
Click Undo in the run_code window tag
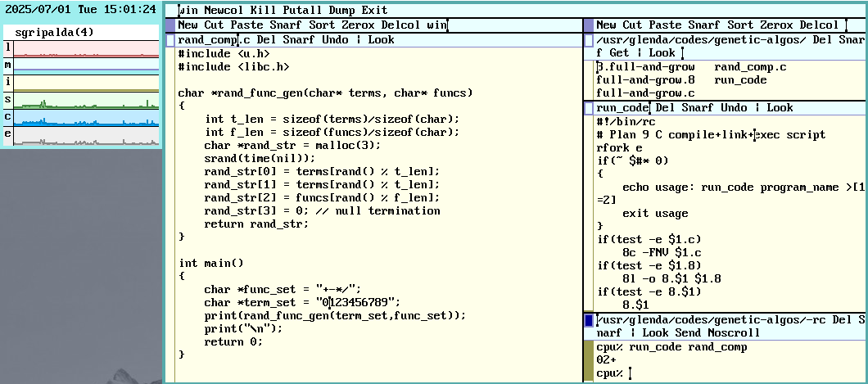pos(734,108)
